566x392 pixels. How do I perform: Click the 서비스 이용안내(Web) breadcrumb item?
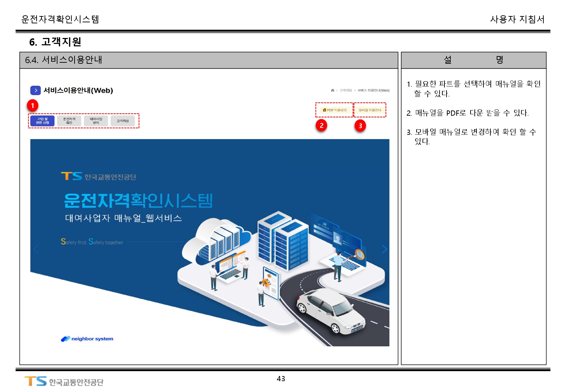(x=373, y=90)
